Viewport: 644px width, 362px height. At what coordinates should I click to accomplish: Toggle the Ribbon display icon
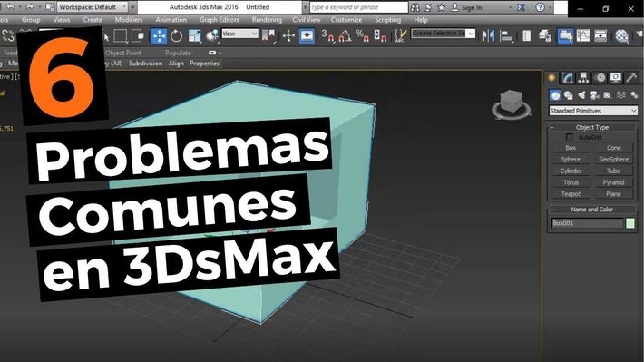point(565,36)
